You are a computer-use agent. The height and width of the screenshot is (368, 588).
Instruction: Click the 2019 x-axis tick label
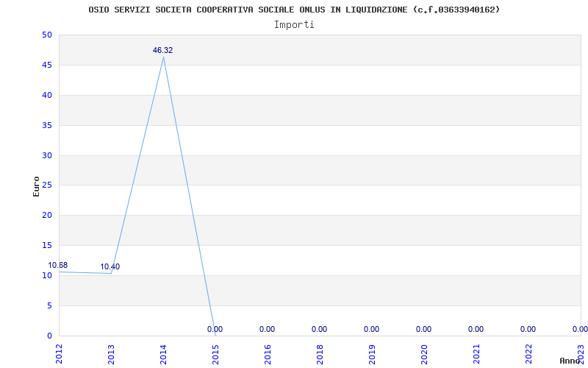pos(372,354)
